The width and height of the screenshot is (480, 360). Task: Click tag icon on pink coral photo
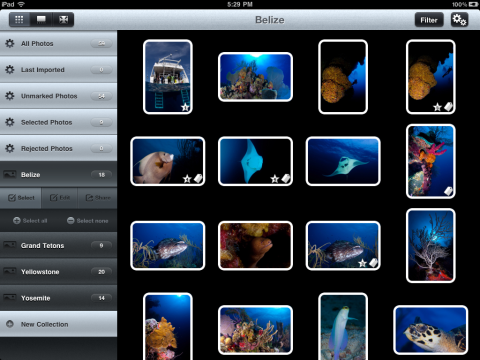[448, 191]
